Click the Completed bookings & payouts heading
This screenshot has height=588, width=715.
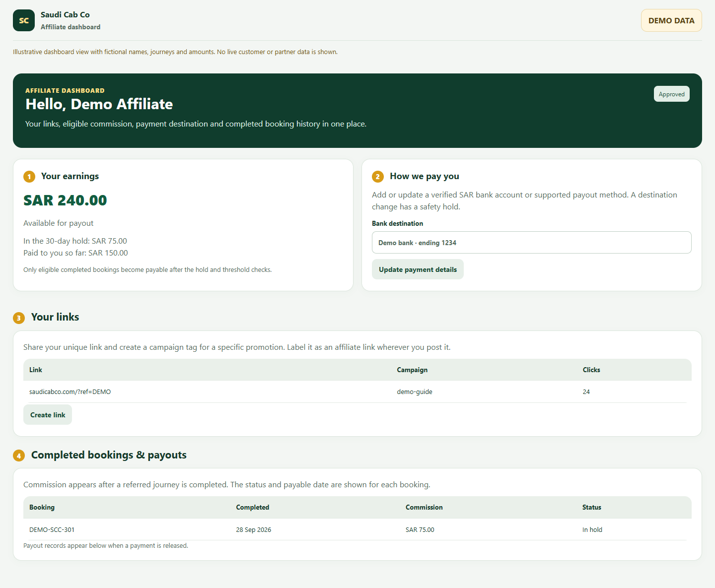coord(109,455)
